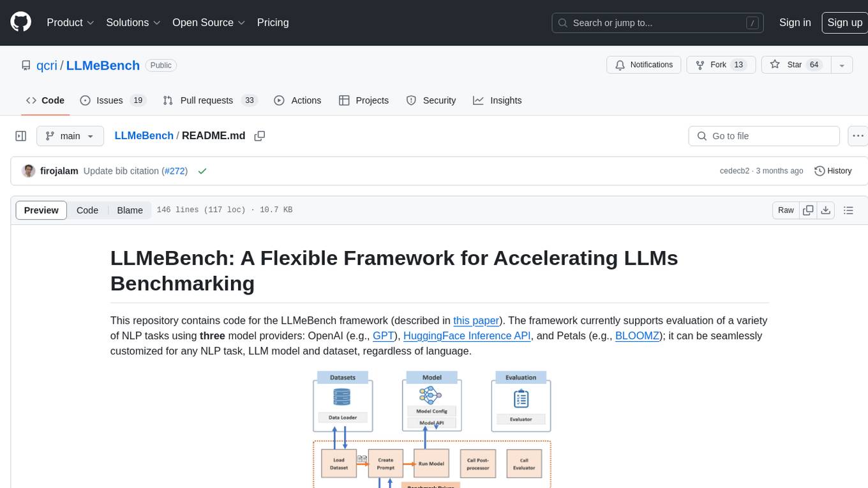Switch to the Pull requests tab
Viewport: 868px width, 488px height.
pos(209,100)
